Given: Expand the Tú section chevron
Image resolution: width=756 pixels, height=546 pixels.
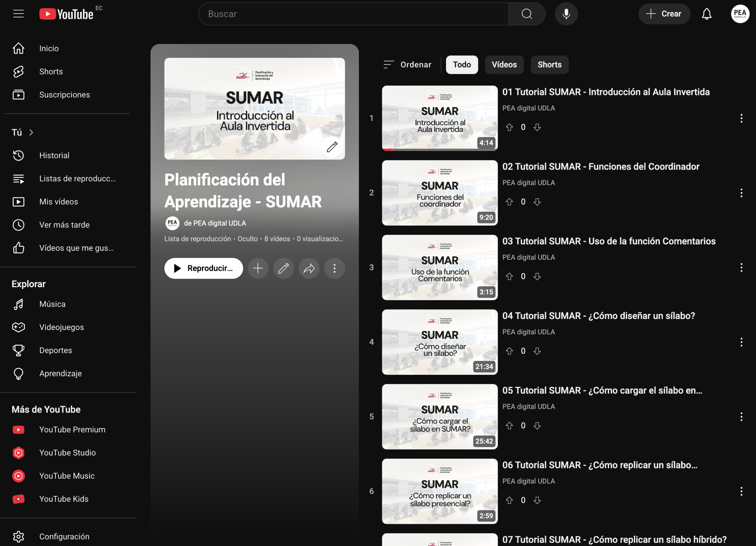Looking at the screenshot, I should click(x=31, y=133).
